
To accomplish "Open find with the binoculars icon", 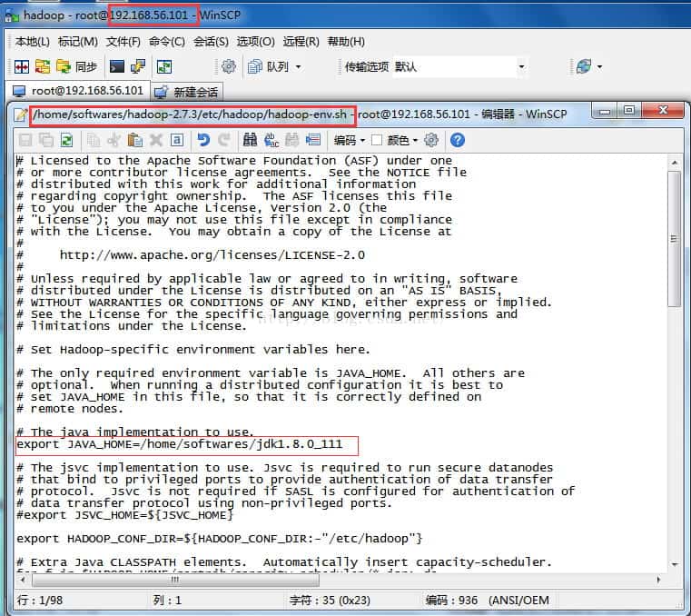I will tap(250, 140).
